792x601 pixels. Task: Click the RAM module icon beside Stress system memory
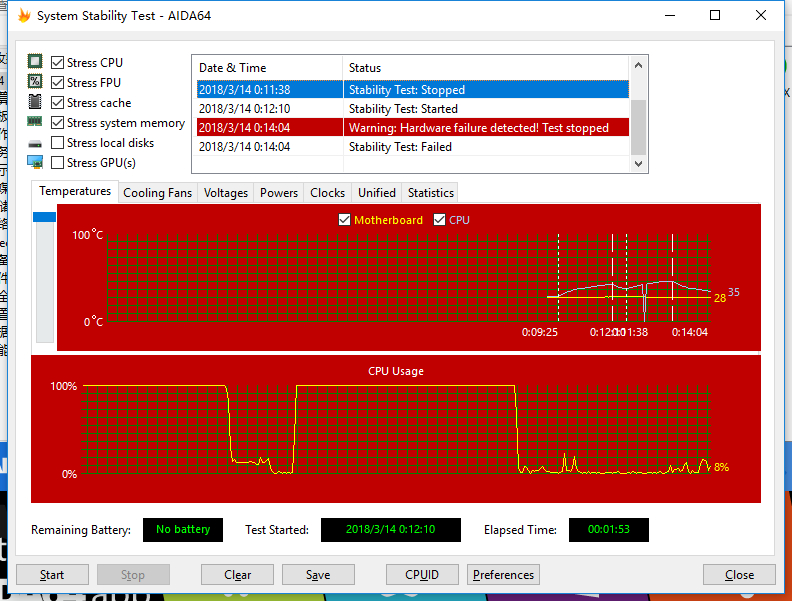coord(35,121)
